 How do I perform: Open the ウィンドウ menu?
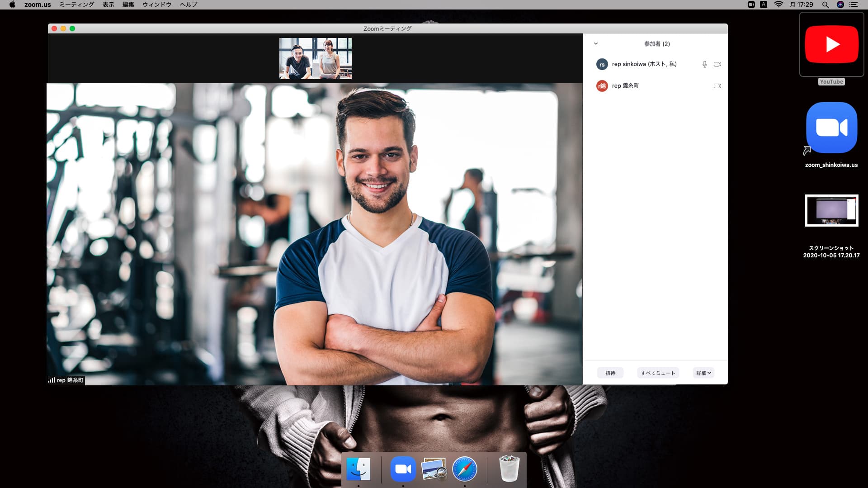click(x=157, y=5)
